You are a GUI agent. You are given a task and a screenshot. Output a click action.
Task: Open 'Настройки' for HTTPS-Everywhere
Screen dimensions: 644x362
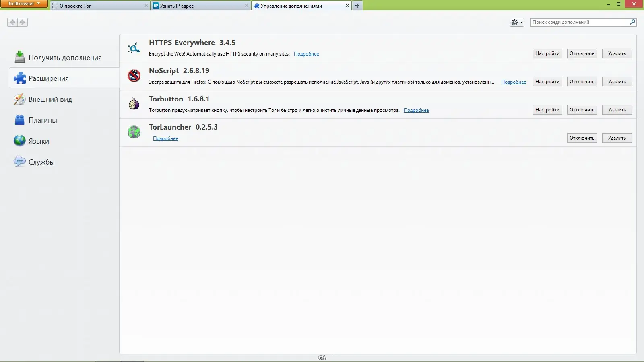pos(547,53)
